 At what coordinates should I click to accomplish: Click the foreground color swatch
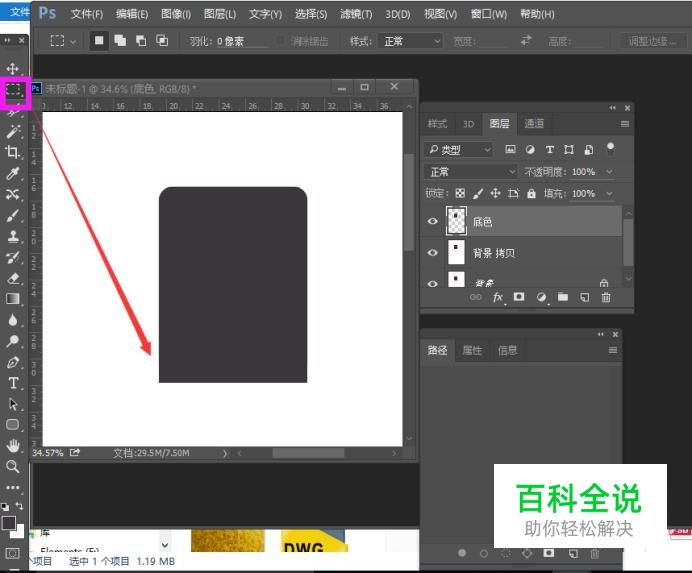coord(8,523)
